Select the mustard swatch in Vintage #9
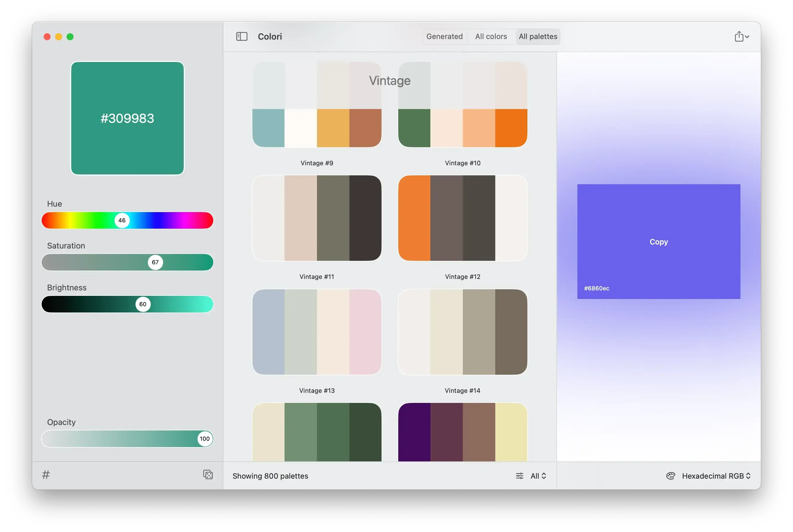The height and width of the screenshot is (532, 793). (333, 128)
